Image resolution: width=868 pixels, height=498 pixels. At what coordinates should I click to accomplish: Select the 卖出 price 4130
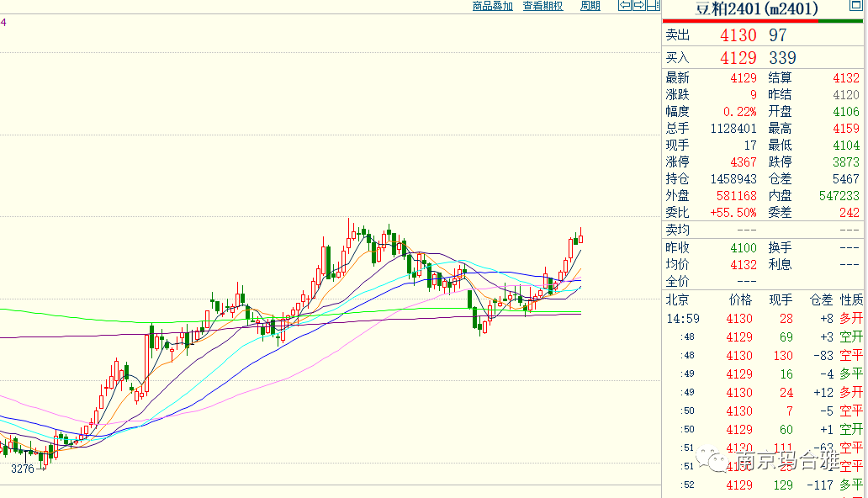point(738,35)
